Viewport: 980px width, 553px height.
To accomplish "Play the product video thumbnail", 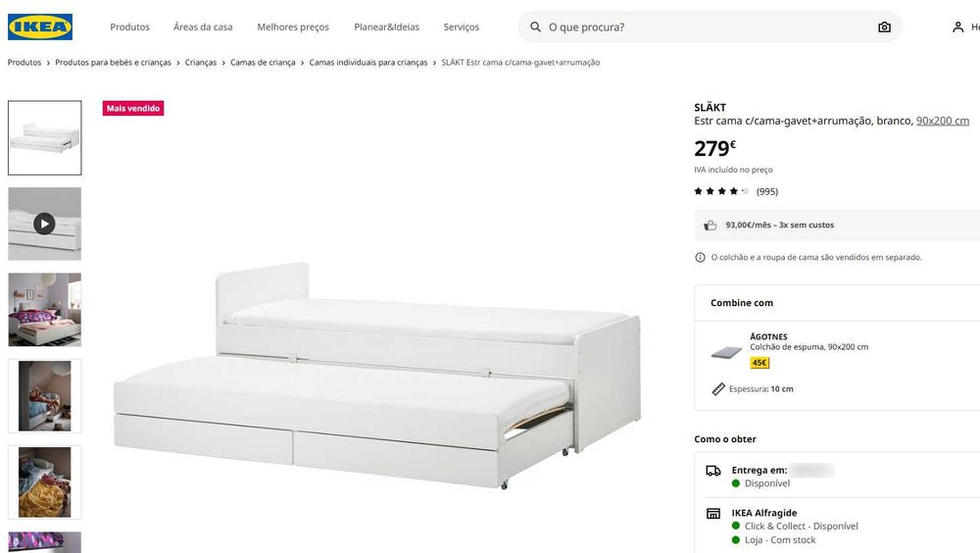I will 44,224.
